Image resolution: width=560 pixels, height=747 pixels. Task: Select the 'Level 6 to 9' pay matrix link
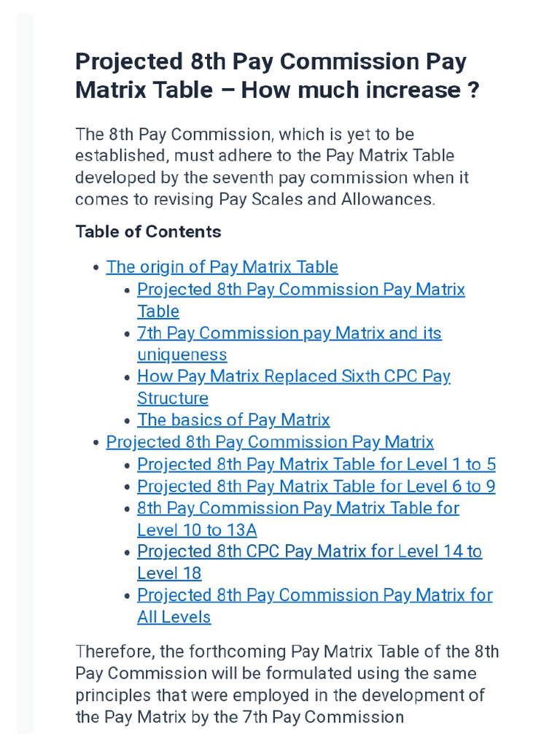(316, 486)
